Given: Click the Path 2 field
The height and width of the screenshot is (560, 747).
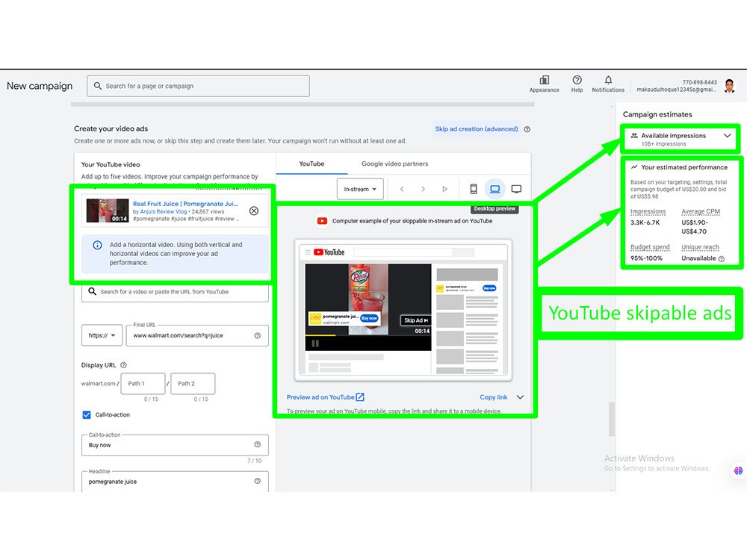Looking at the screenshot, I should point(193,383).
